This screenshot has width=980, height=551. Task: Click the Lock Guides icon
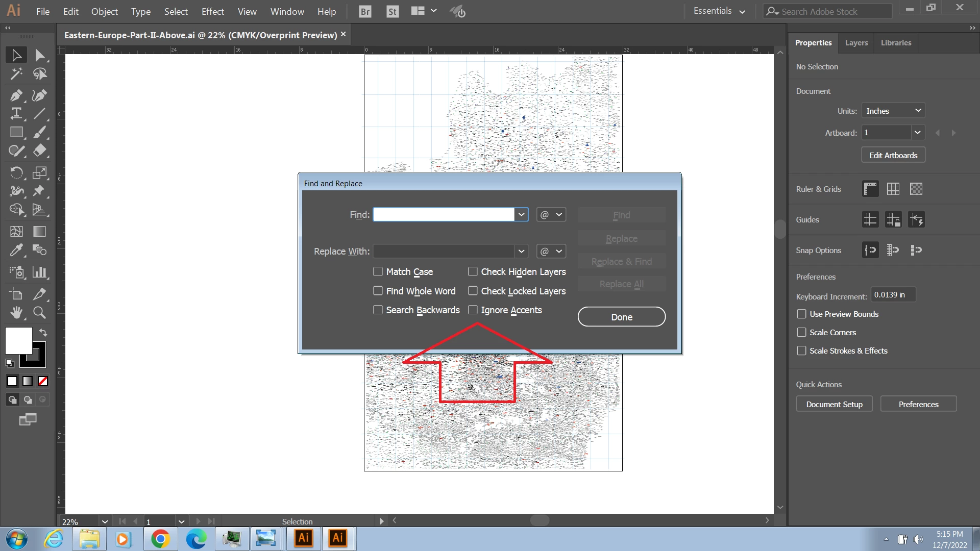pos(893,220)
